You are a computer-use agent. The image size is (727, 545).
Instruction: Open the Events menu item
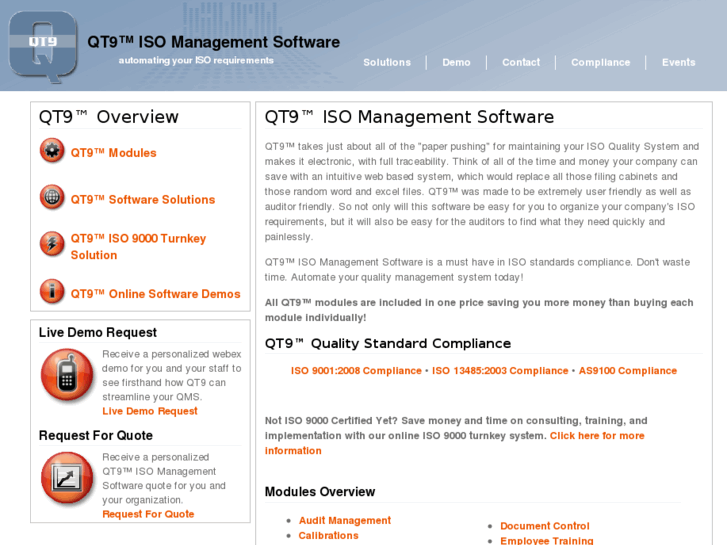tap(678, 62)
